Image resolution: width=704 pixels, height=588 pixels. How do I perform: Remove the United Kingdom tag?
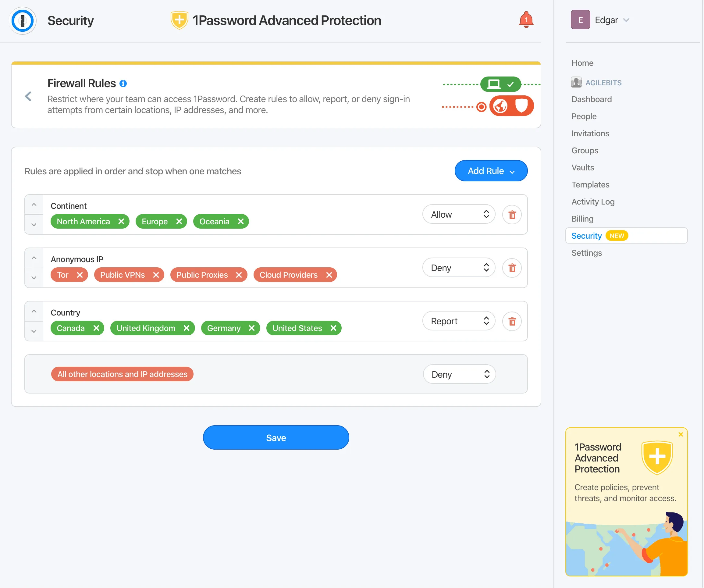[187, 328]
